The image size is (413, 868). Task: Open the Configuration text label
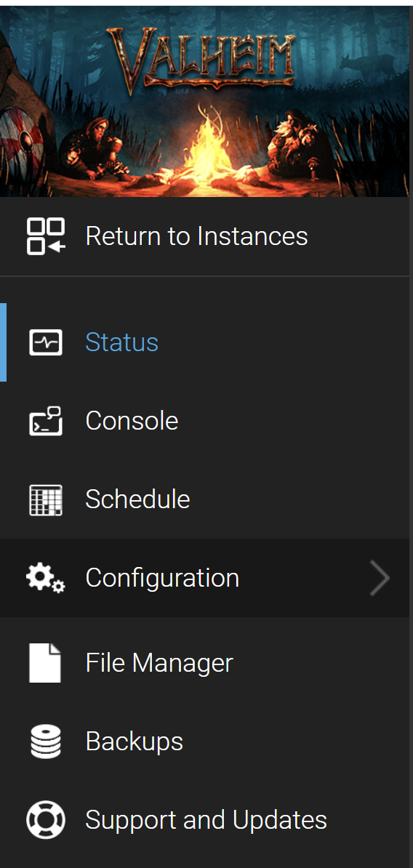tap(162, 579)
